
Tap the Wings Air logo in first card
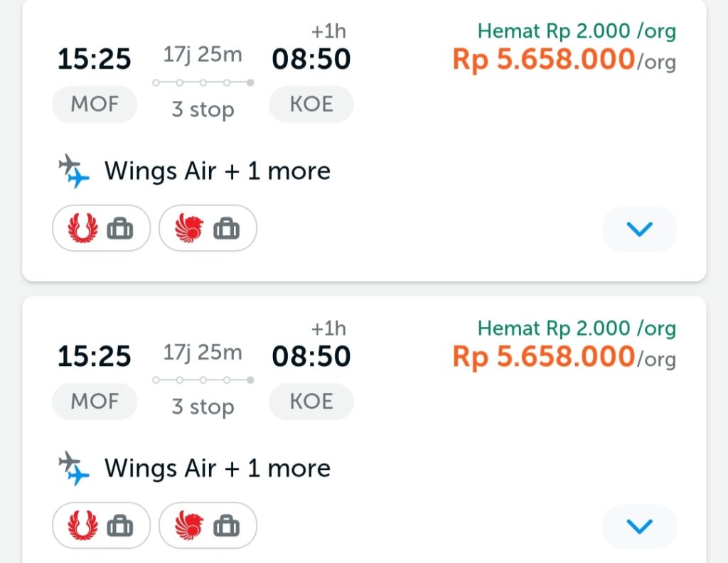[82, 229]
